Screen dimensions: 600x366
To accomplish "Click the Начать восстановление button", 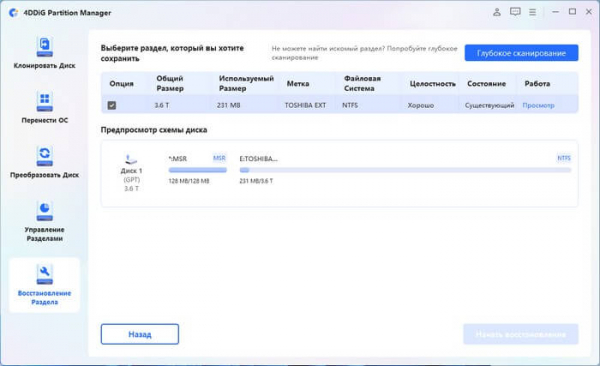I will (x=520, y=334).
